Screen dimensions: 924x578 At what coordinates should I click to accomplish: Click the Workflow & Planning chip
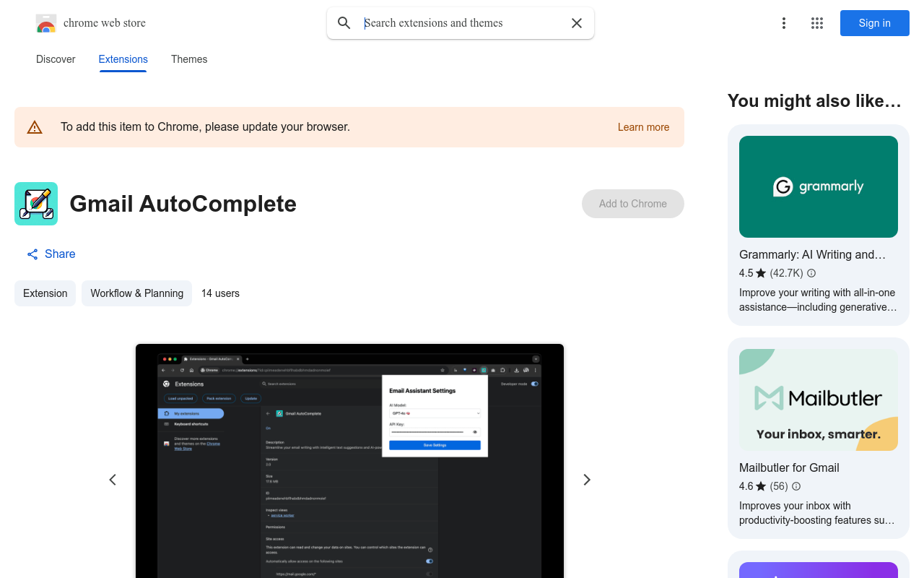pyautogui.click(x=136, y=293)
